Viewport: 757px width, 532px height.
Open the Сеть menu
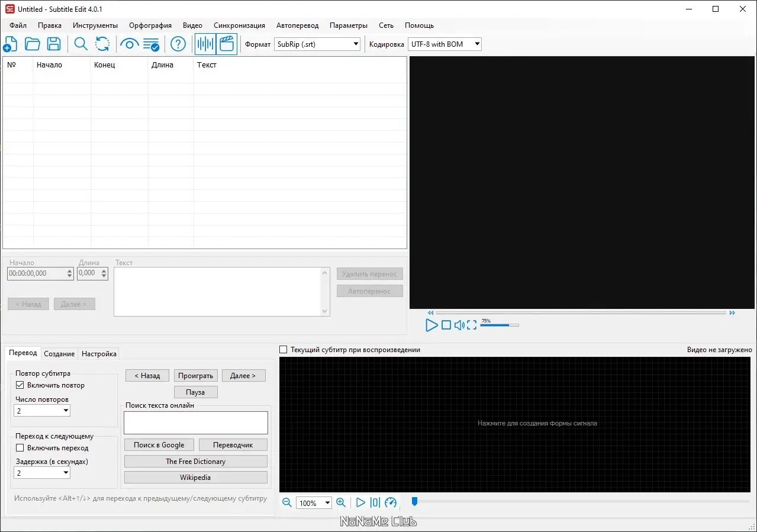tap(386, 25)
